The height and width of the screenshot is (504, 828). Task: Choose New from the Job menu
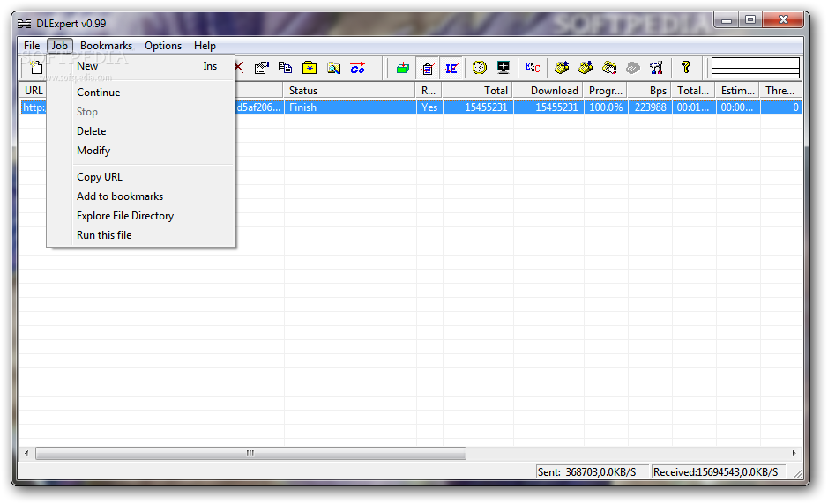click(141, 66)
